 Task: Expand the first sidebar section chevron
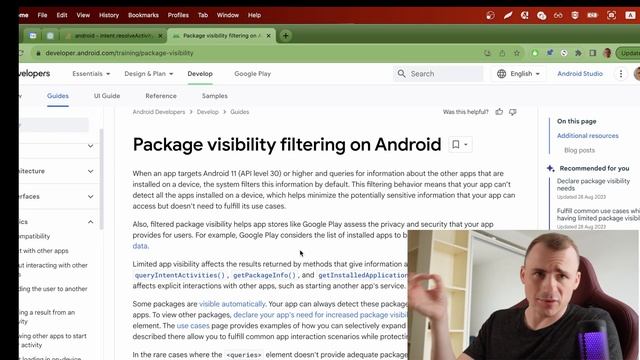[x=91, y=146]
